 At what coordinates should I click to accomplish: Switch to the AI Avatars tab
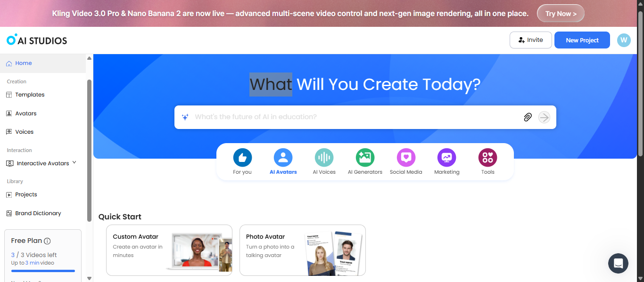[283, 161]
